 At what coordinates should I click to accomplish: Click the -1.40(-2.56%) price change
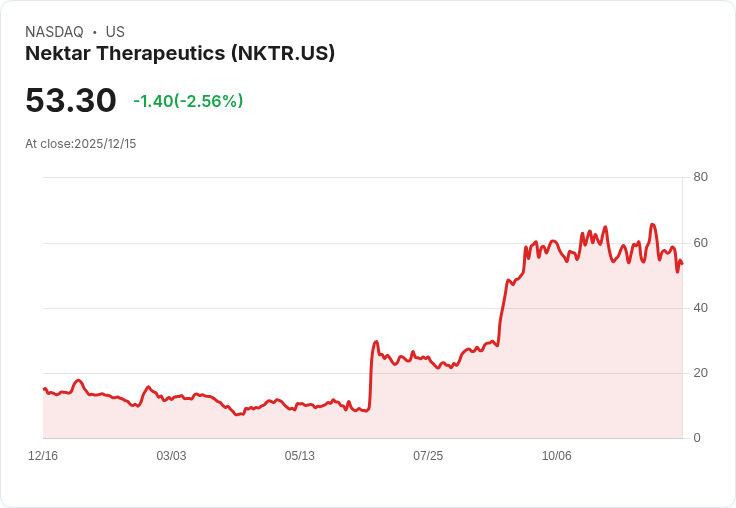(188, 101)
